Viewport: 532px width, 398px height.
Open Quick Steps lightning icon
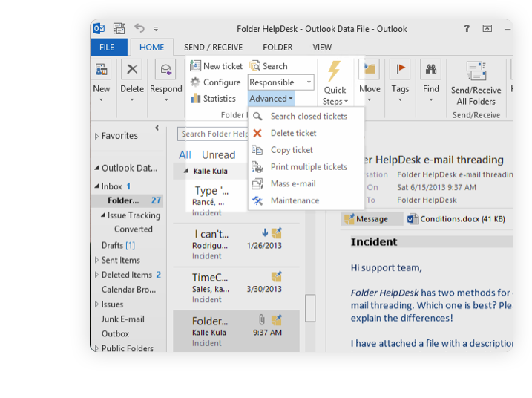click(x=335, y=71)
